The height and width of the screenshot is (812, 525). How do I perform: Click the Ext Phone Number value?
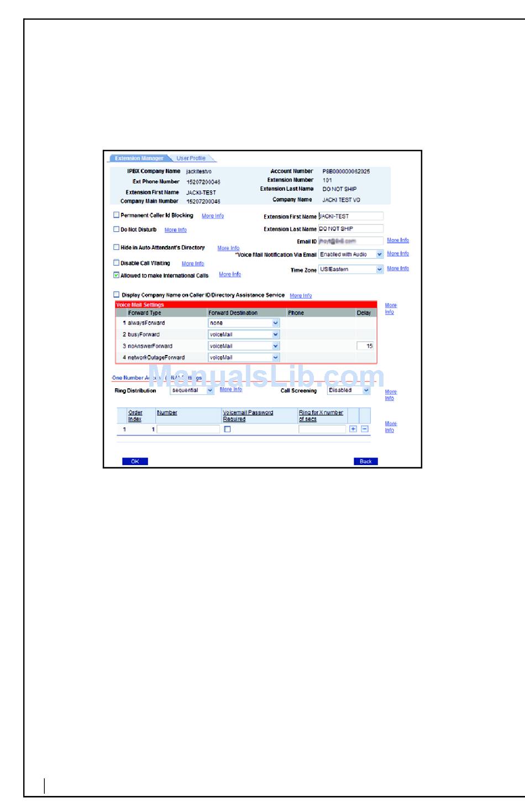coord(203,182)
